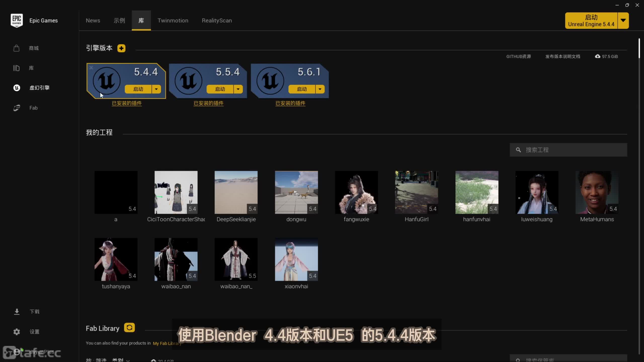Click the Fab Library refresh icon
644x362 pixels.
coord(129,328)
